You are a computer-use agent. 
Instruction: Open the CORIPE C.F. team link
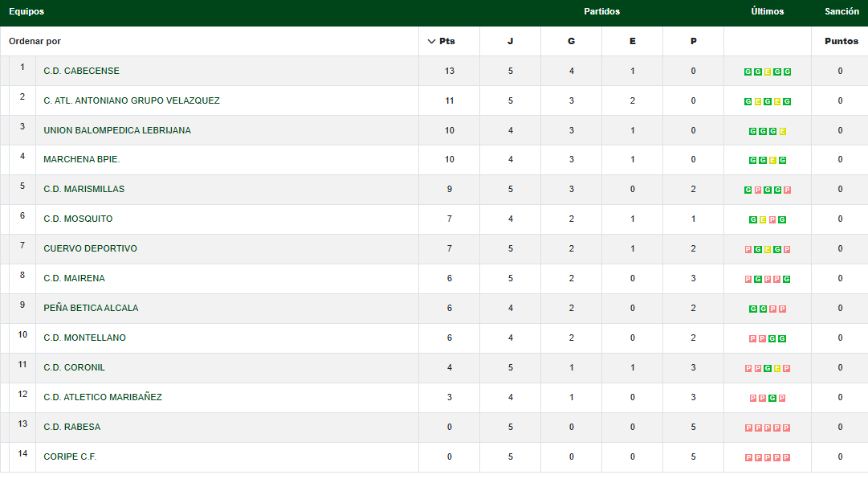(70, 456)
